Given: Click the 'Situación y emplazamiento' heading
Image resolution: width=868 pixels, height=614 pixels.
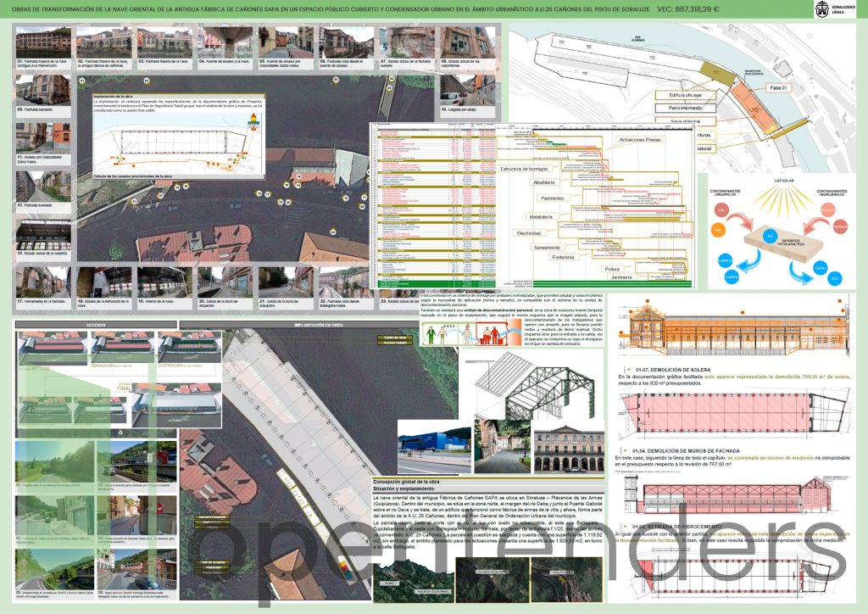Looking at the screenshot, I should pyautogui.click(x=403, y=488).
